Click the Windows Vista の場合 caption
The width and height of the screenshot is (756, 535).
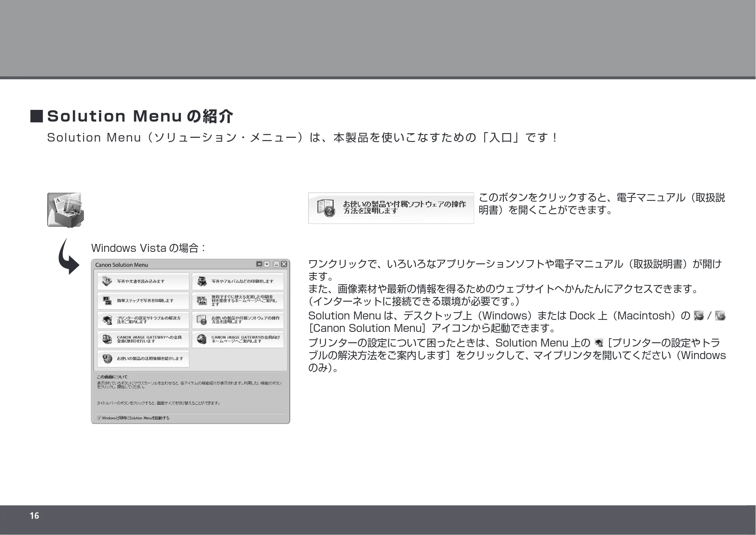148,248
